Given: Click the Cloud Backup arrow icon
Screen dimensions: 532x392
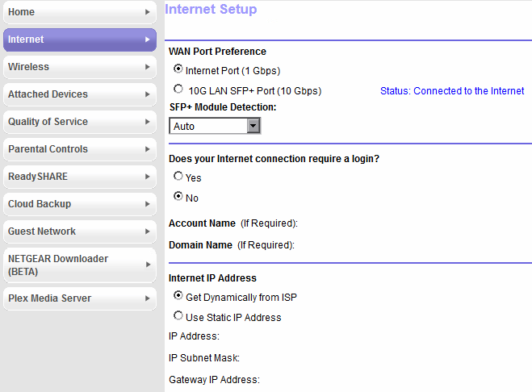Looking at the screenshot, I should (x=147, y=204).
